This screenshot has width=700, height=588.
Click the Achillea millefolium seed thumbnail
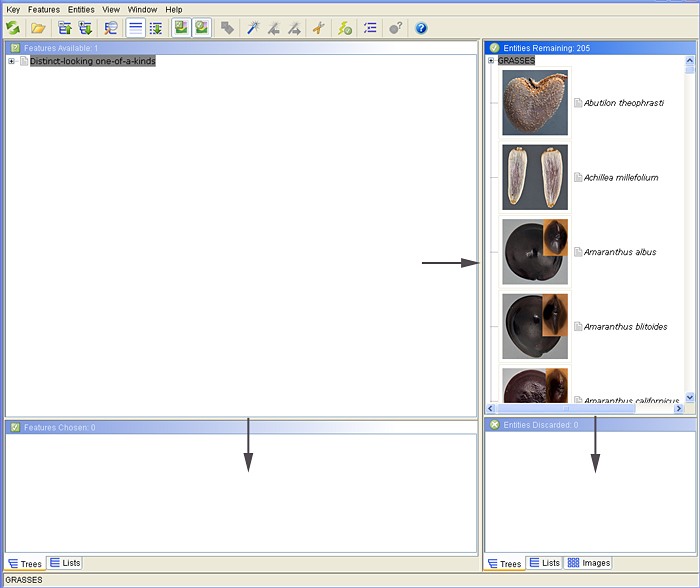(535, 177)
